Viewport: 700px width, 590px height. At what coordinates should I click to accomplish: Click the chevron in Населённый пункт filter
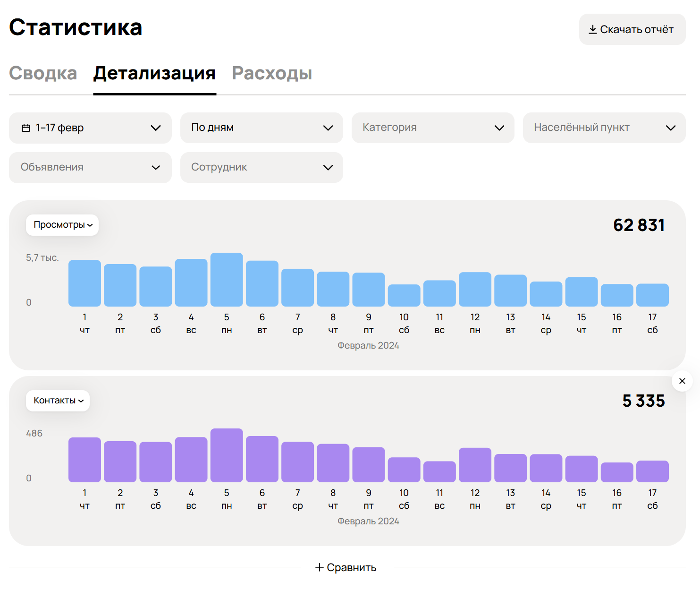pos(670,128)
